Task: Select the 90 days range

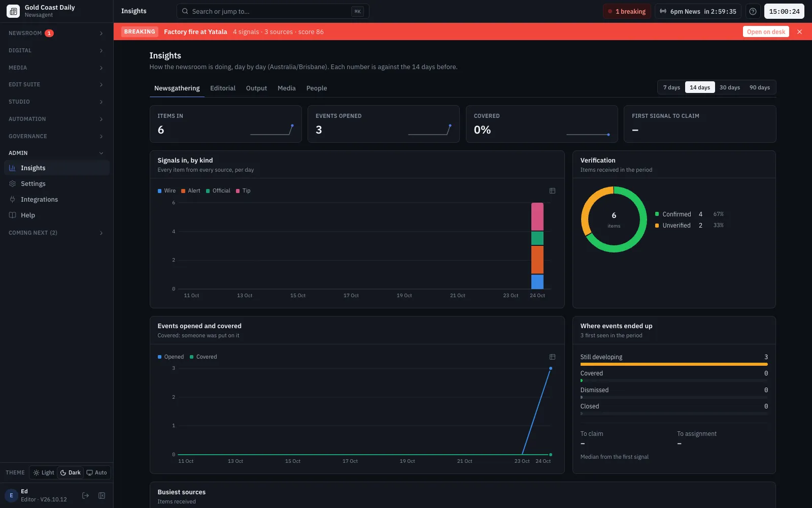Action: pyautogui.click(x=760, y=87)
